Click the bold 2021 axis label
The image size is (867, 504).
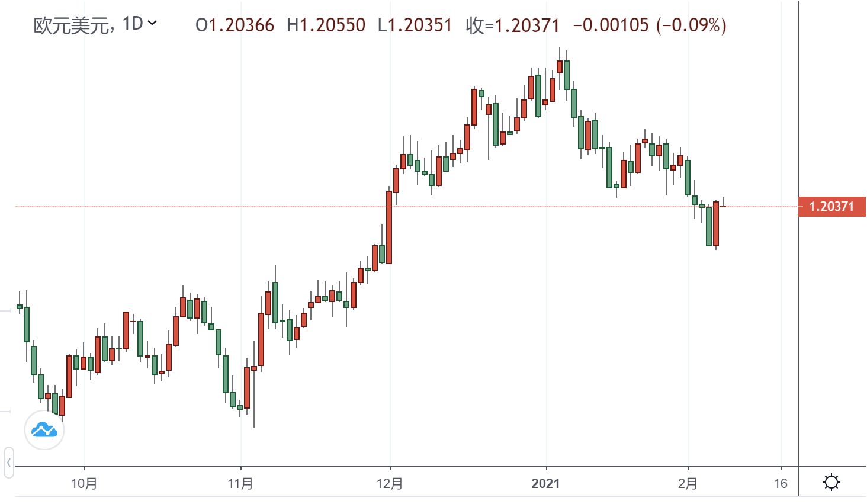(x=545, y=483)
